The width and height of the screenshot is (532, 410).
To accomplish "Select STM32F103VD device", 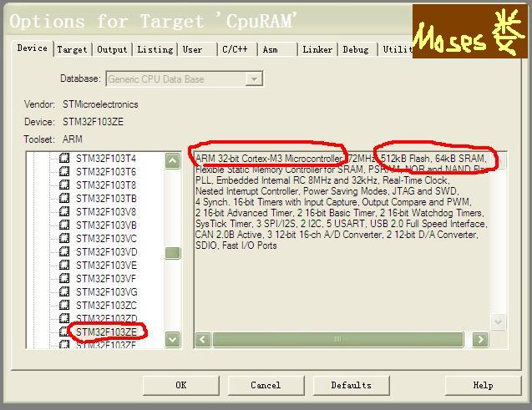I will 107,252.
